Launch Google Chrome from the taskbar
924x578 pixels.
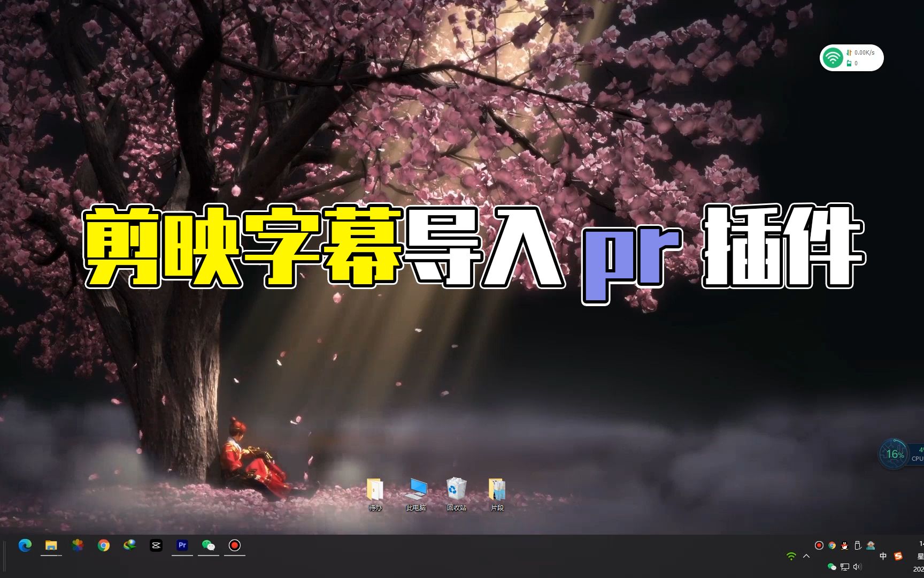(104, 545)
